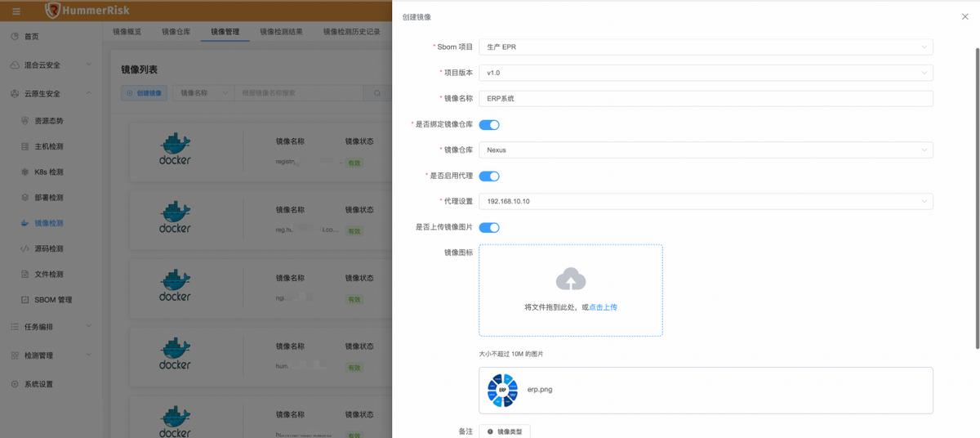Click the K8s 检测 icon
Image resolution: width=980 pixels, height=438 pixels.
pyautogui.click(x=25, y=172)
